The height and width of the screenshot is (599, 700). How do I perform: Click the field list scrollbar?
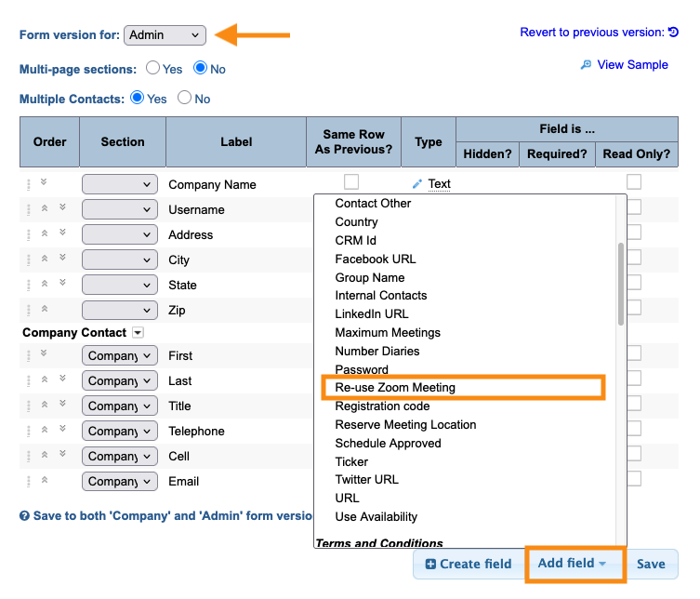click(620, 284)
